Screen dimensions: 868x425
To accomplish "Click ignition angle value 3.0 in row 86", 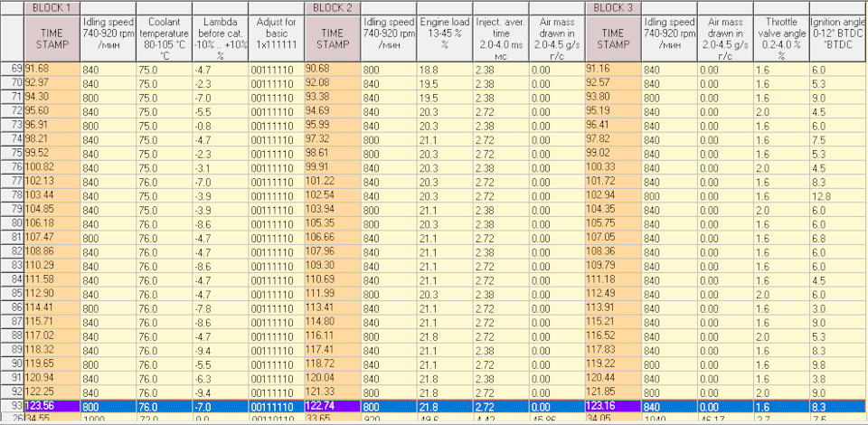I will pos(839,307).
